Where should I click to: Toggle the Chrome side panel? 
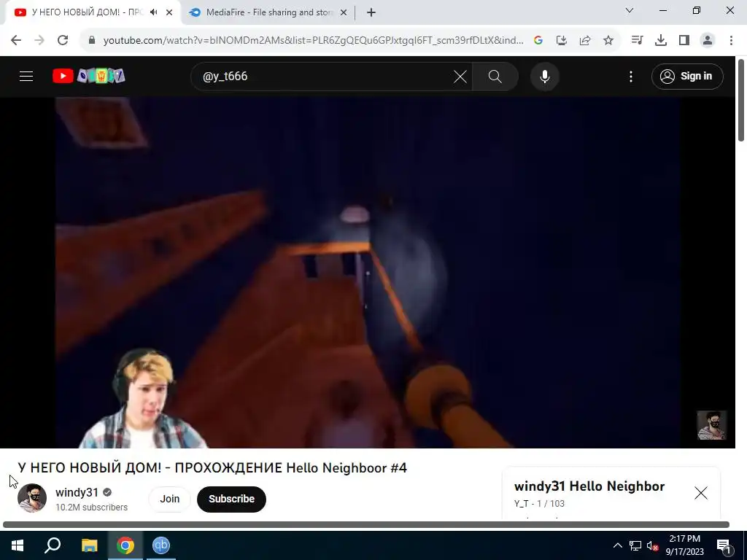pos(684,41)
